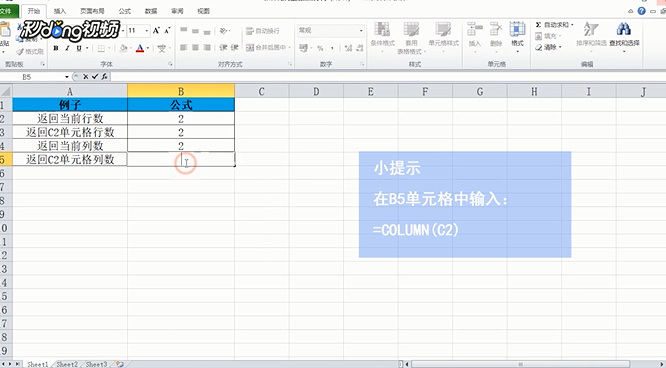Switch to the 页面布局 Page Layout tab
This screenshot has width=666, height=368.
click(x=92, y=11)
